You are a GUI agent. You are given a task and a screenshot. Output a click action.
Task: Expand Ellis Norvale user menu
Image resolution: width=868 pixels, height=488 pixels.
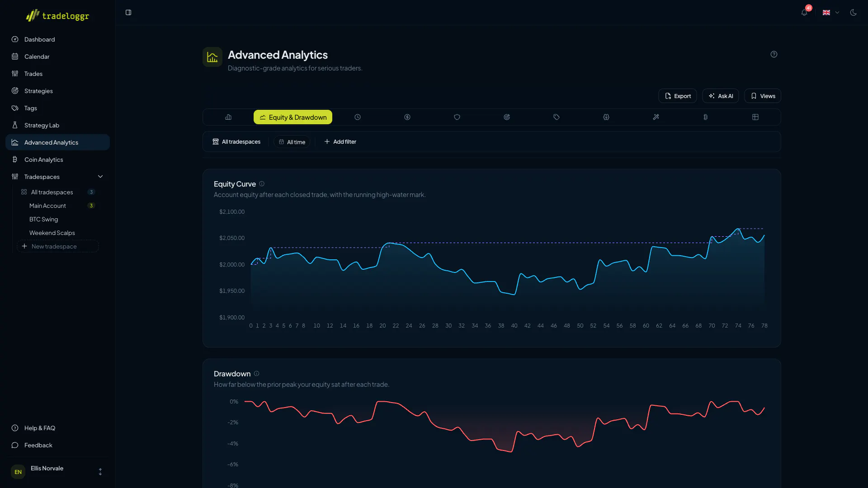pos(57,472)
